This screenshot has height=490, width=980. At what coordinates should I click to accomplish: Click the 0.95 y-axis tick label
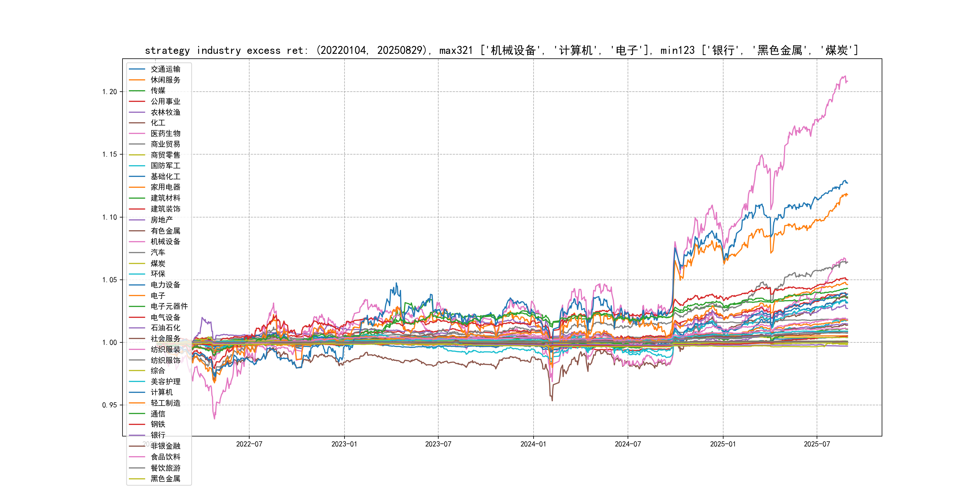pos(109,405)
